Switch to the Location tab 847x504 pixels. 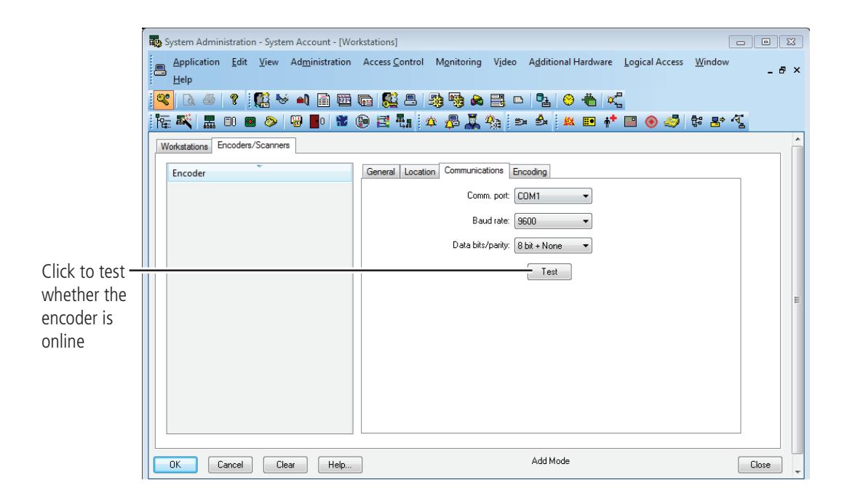tap(420, 172)
